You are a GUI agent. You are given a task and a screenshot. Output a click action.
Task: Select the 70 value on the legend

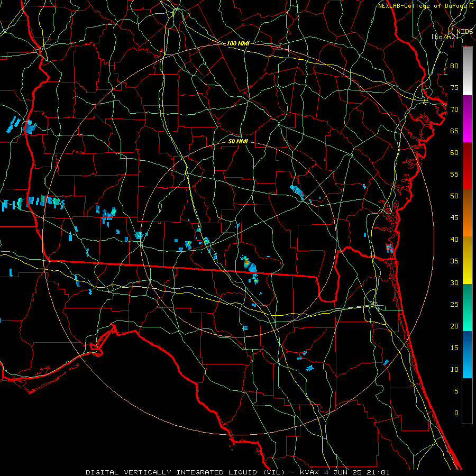point(454,109)
